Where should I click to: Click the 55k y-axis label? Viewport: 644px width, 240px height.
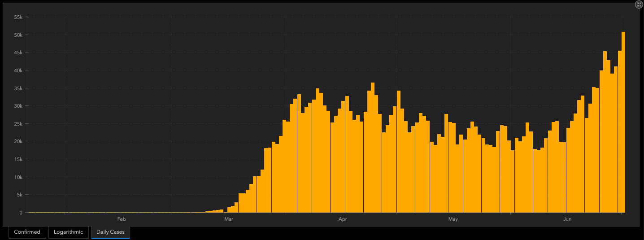click(x=18, y=17)
